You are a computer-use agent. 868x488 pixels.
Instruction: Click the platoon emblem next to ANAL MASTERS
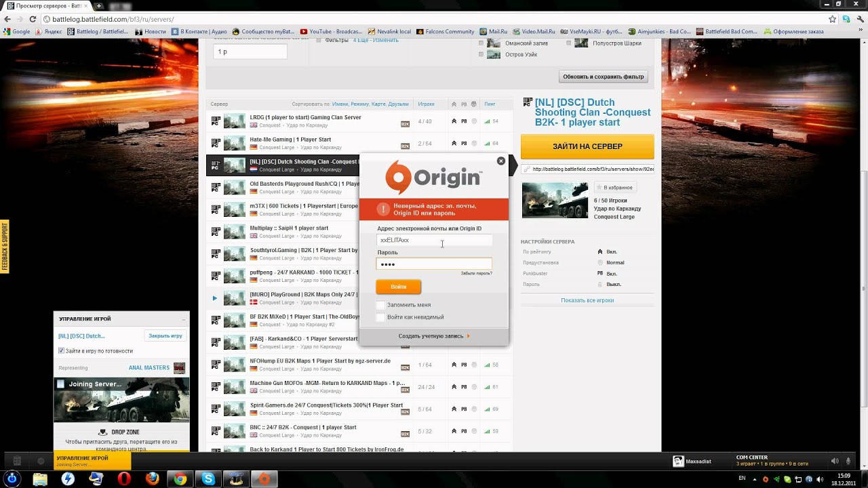(x=179, y=368)
